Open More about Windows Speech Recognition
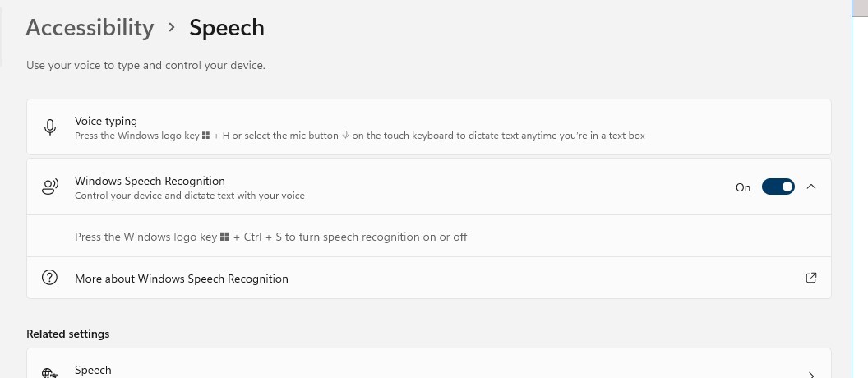The width and height of the screenshot is (868, 378). (x=182, y=279)
